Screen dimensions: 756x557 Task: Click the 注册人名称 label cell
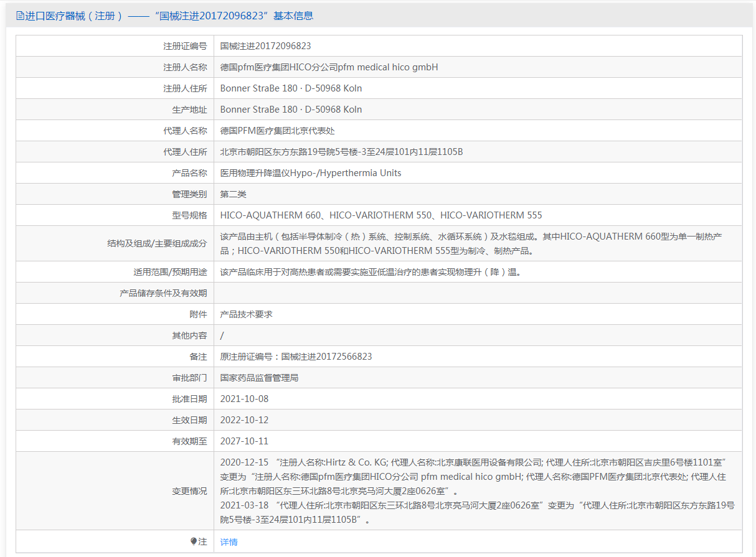[115, 67]
